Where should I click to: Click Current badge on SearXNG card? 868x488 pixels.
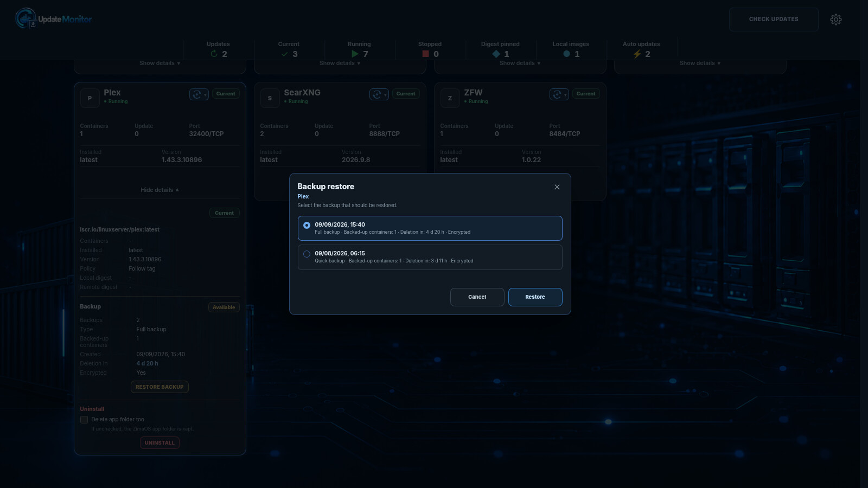(406, 94)
